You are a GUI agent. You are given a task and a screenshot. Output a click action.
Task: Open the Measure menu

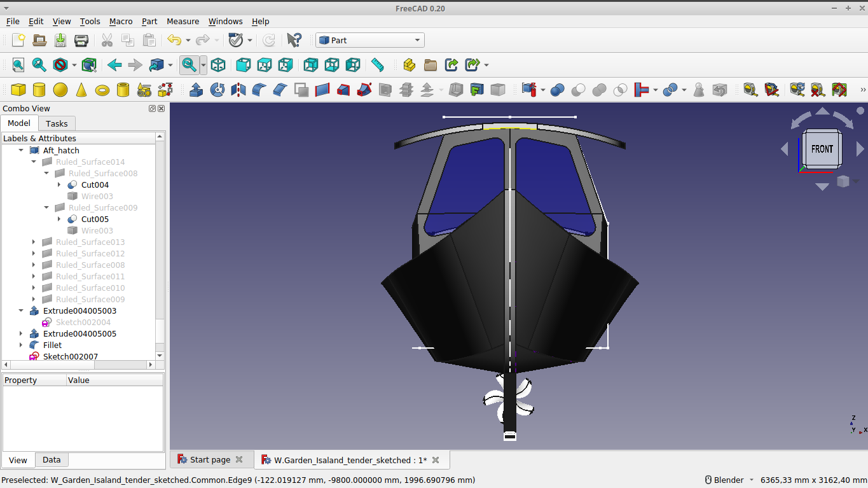click(x=183, y=21)
